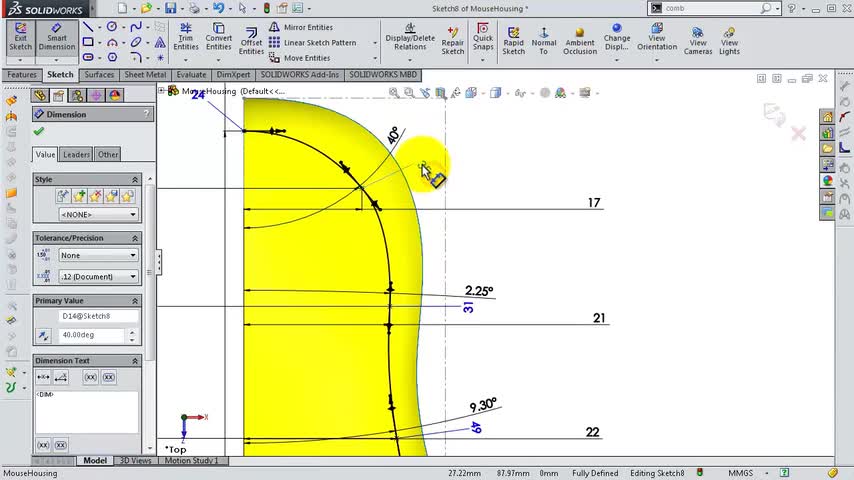
Task: Activate Rapid Sketch
Action: [513, 41]
